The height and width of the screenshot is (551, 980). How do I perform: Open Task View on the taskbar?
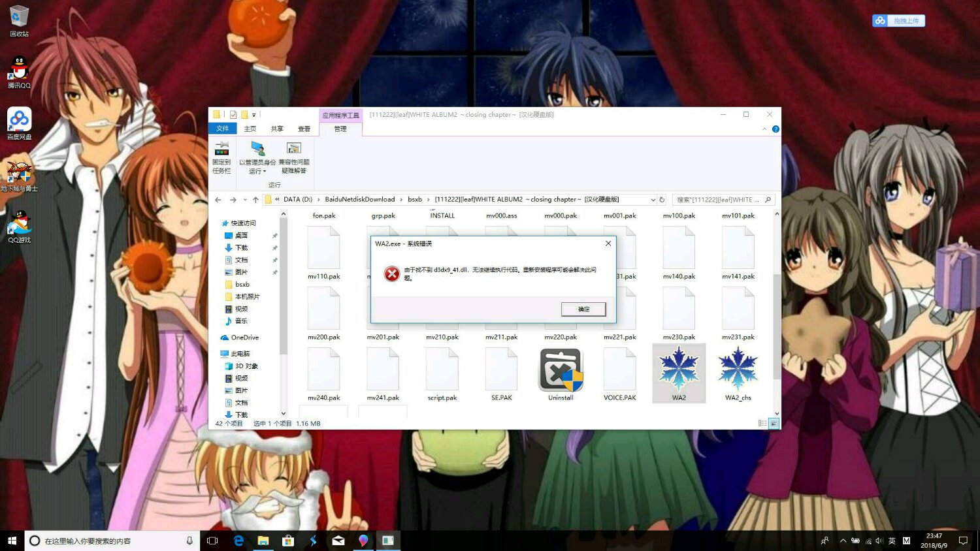click(x=212, y=541)
